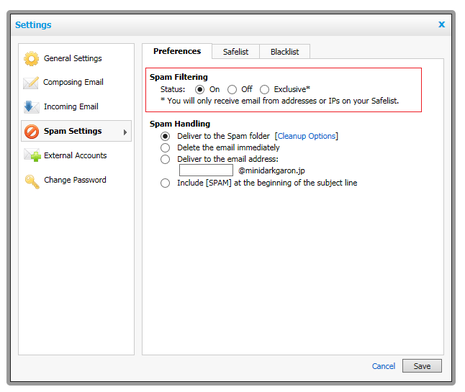Switch to the Safelist tab
Viewport: 465px width, 392px height.
[236, 52]
